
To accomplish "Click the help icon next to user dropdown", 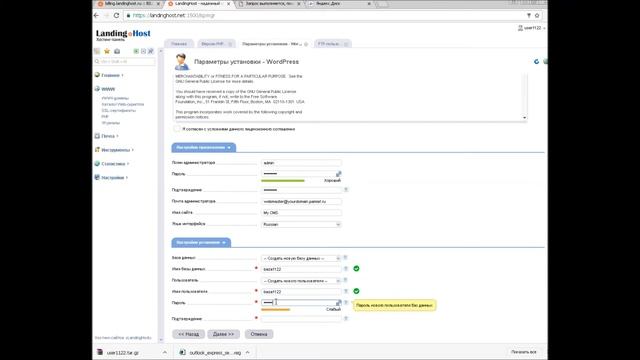I will 345,280.
